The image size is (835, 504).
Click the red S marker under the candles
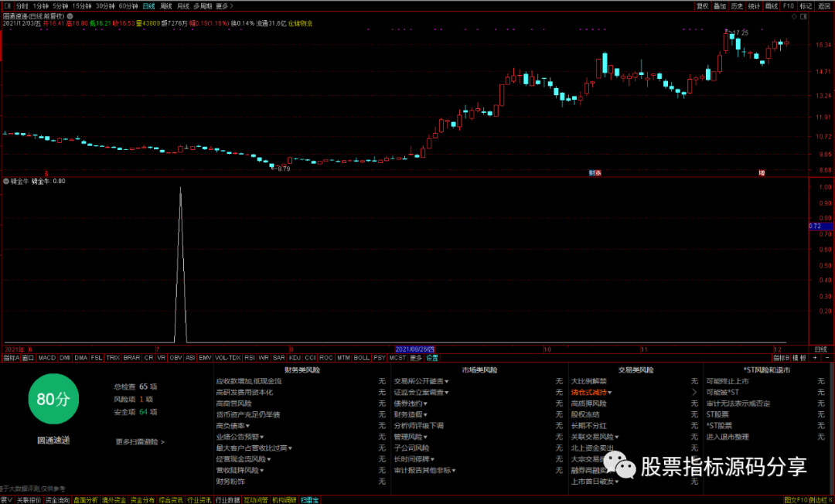click(46, 173)
